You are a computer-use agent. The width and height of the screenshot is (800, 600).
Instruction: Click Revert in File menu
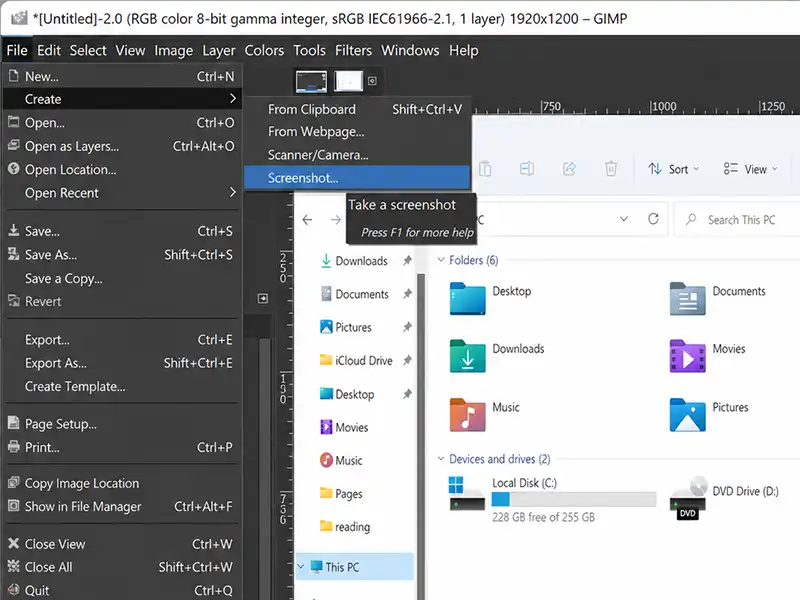tap(121, 302)
